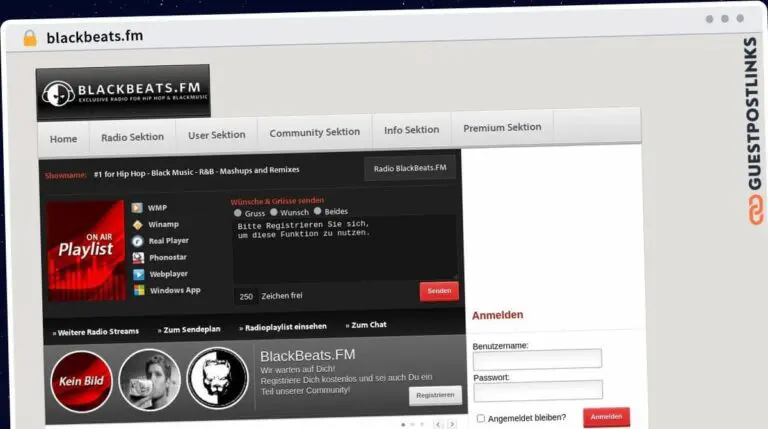Click the Kein Bild avatar

click(81, 381)
